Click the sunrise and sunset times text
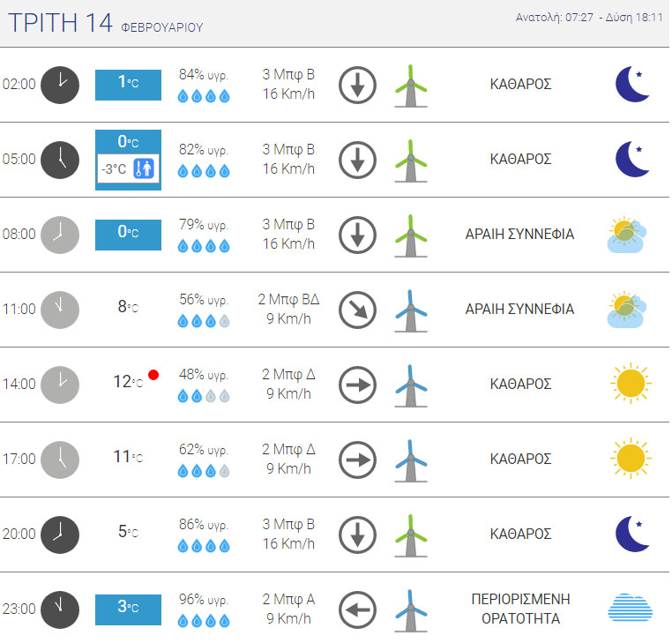Viewport: 672px width, 643px height. point(589,18)
